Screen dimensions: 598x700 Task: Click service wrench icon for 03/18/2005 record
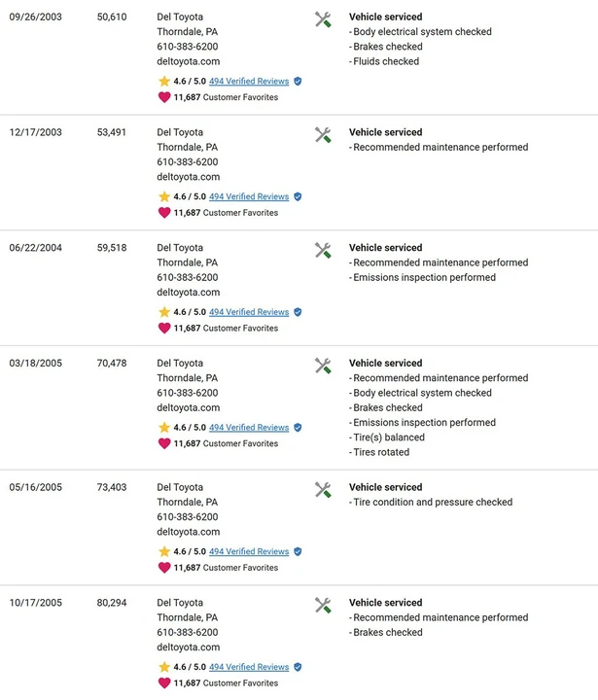point(323,367)
